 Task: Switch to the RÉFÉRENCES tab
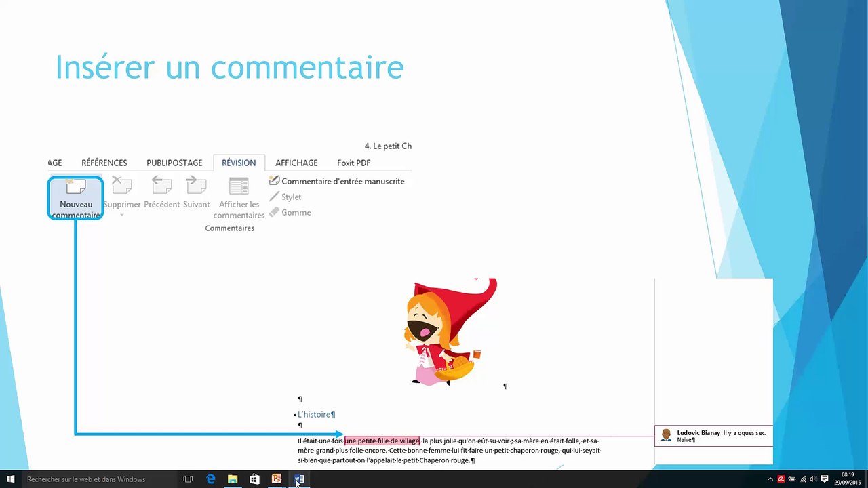pyautogui.click(x=104, y=163)
